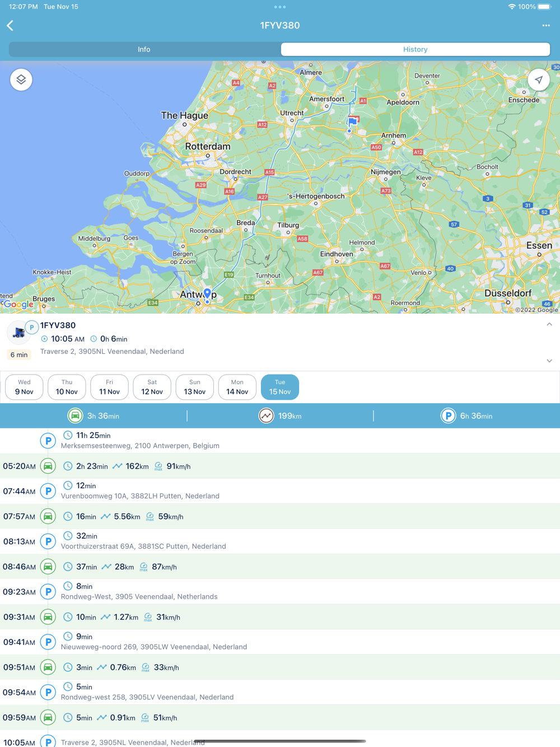Select the 1.27km trip details

[x=280, y=617]
